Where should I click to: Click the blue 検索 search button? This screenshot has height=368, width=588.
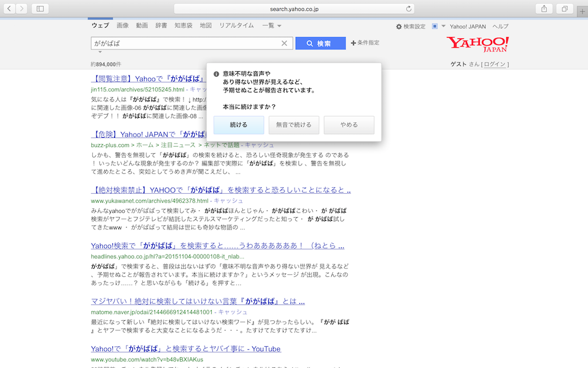(320, 44)
